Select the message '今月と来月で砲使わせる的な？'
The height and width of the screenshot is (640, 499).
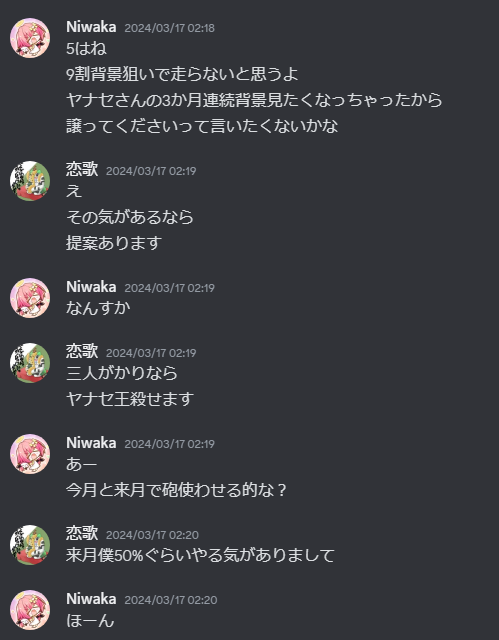[x=176, y=490]
